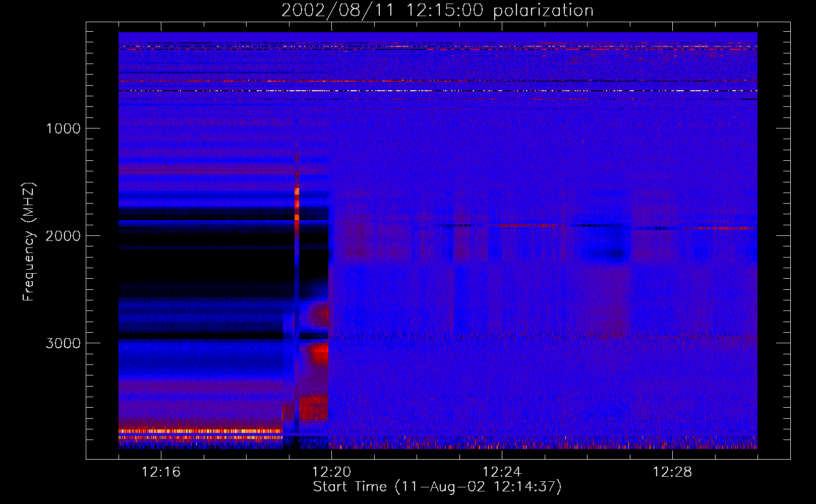Click the 1000 frequency tick label
The image size is (816, 504).
pyautogui.click(x=63, y=129)
